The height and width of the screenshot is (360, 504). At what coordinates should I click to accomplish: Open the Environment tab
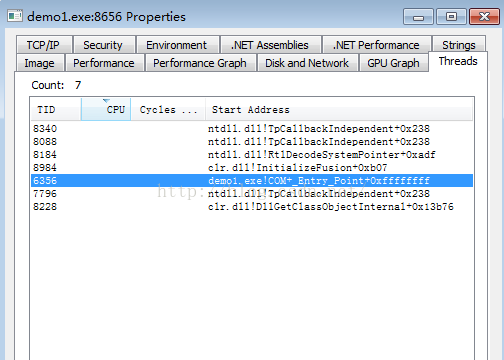[x=178, y=45]
